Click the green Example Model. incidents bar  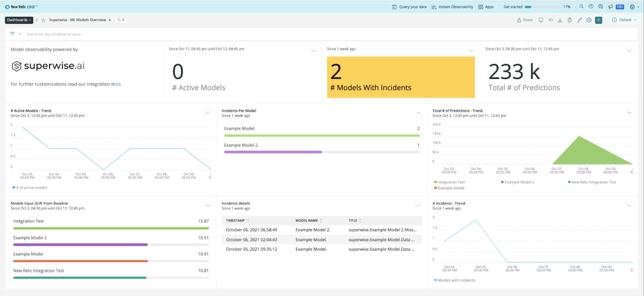322,136
